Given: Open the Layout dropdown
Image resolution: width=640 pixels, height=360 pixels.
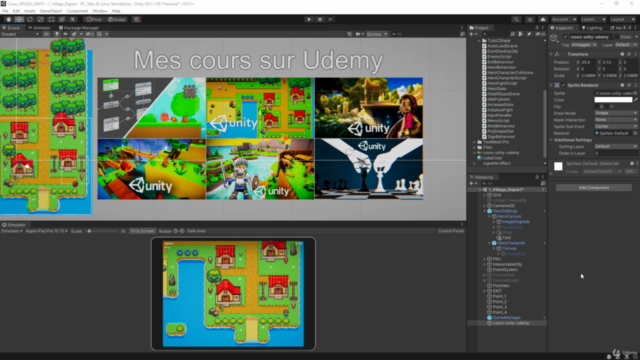Looking at the screenshot, I should [x=623, y=19].
